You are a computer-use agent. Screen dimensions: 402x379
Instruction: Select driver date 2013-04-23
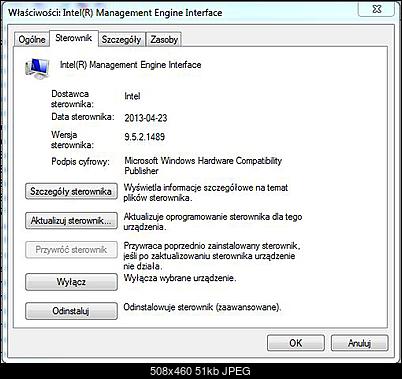click(146, 118)
